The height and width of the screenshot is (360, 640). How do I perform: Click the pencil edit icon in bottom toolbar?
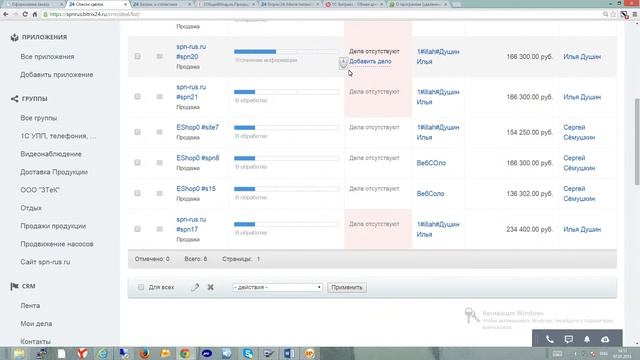point(195,287)
